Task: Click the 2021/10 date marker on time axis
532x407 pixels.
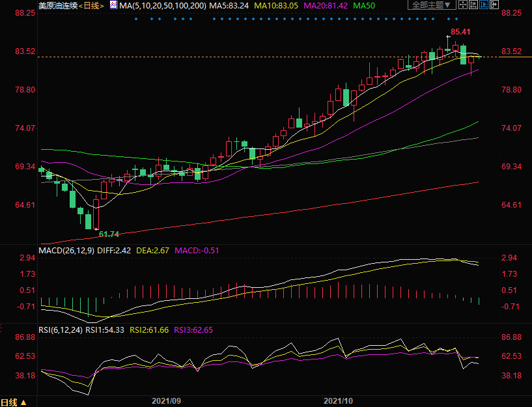Action: click(x=337, y=400)
